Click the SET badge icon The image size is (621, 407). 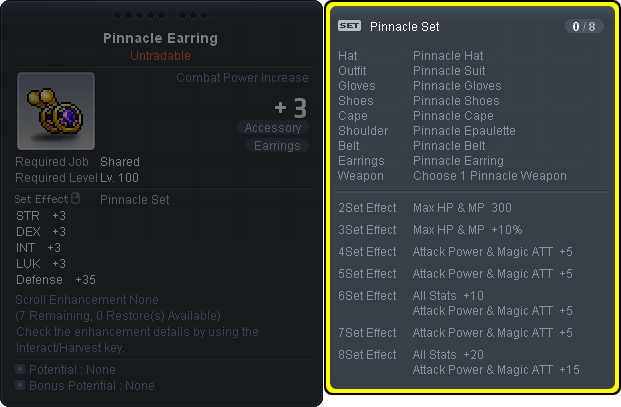(x=349, y=26)
